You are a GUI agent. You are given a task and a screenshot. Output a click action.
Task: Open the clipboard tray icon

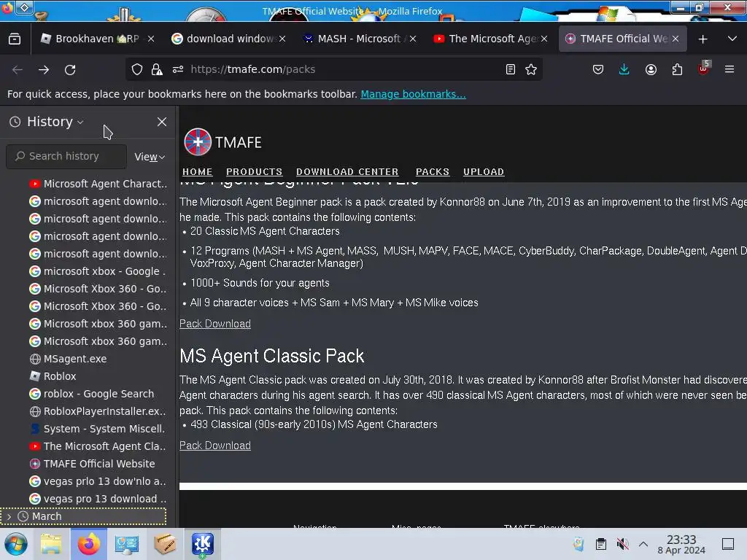[601, 544]
